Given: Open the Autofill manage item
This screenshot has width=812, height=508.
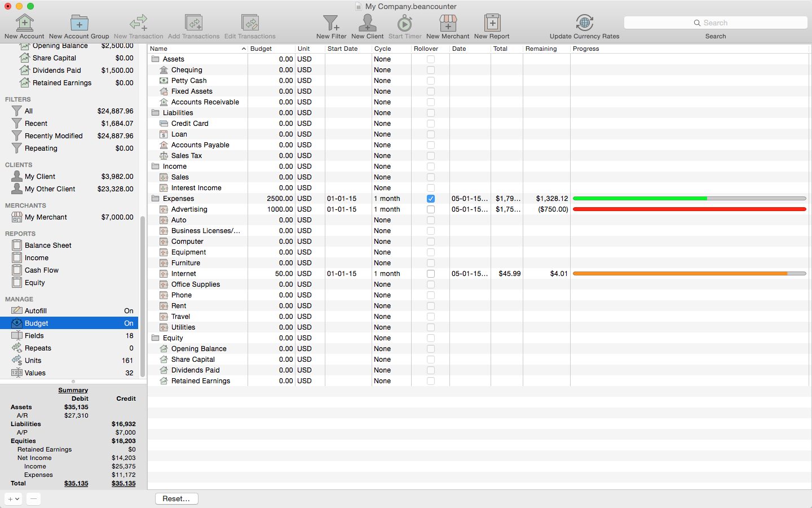Looking at the screenshot, I should click(70, 311).
